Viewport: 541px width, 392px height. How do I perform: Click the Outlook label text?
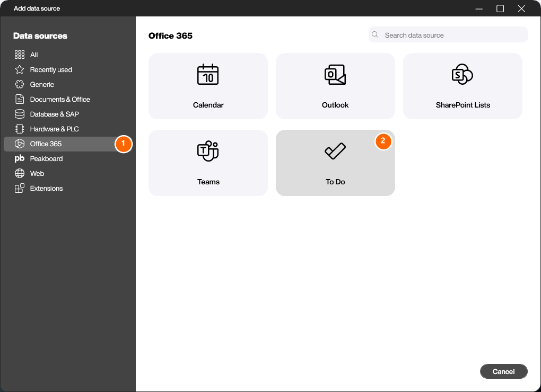click(x=335, y=105)
